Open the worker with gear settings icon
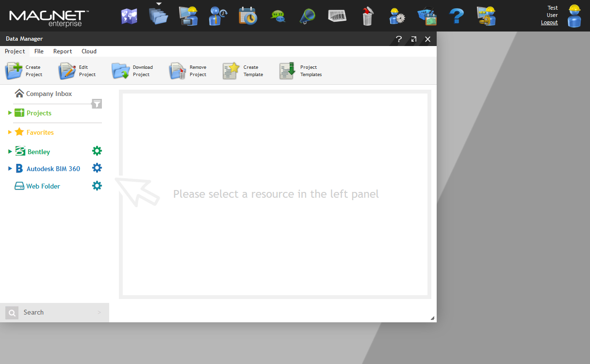The image size is (590, 364). (x=397, y=16)
